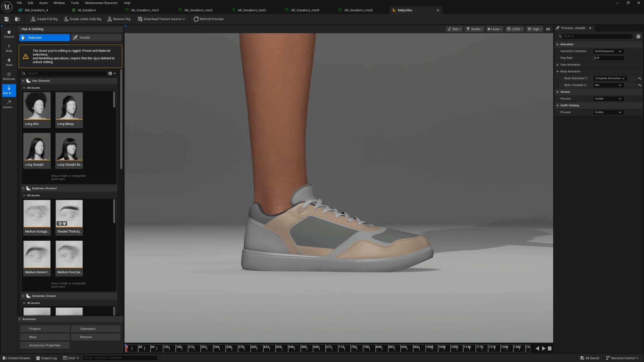Click the Unreal Engine logo icon
The height and width of the screenshot is (362, 644).
click(x=7, y=6)
